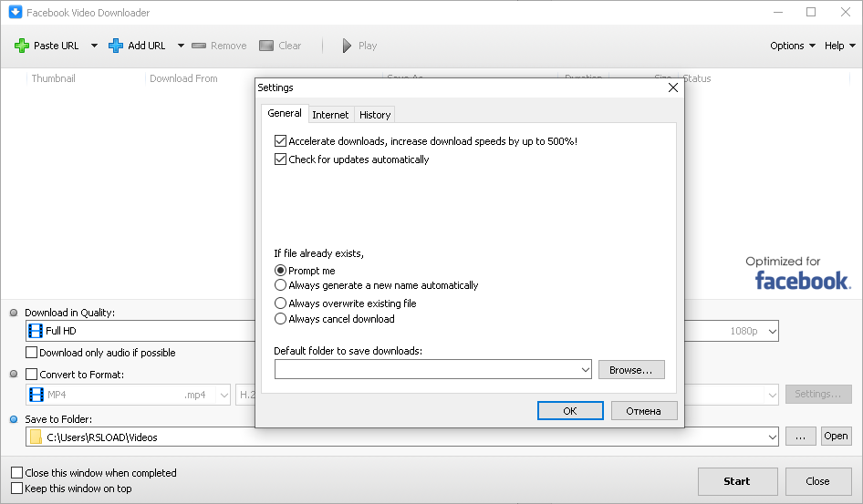Expand the 1080p quality dropdown
The image size is (863, 504).
(772, 331)
